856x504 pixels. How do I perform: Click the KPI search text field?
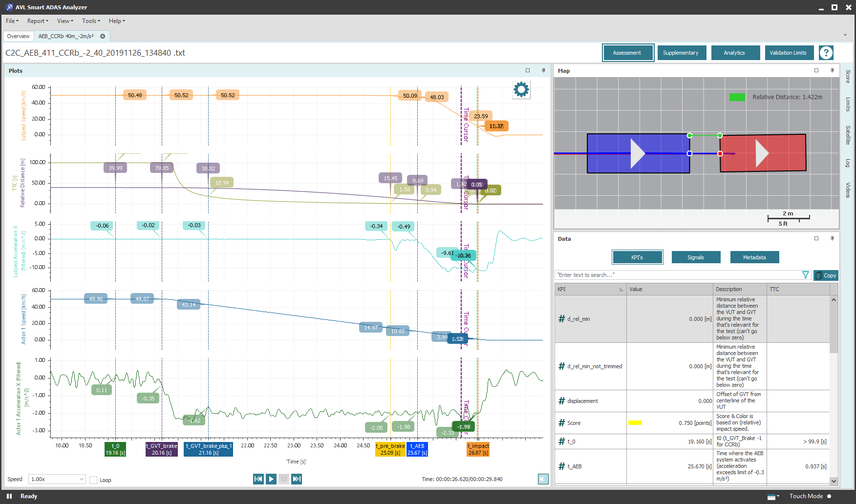pyautogui.click(x=677, y=275)
